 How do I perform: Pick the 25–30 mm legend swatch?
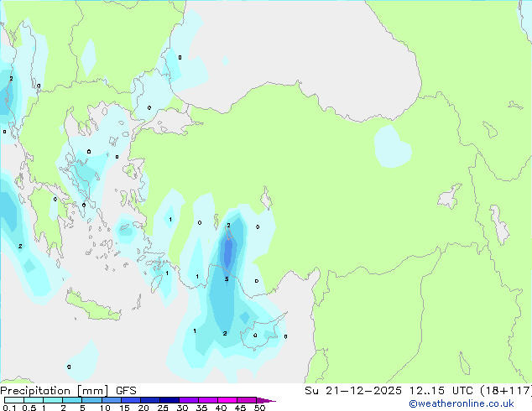click(x=170, y=400)
